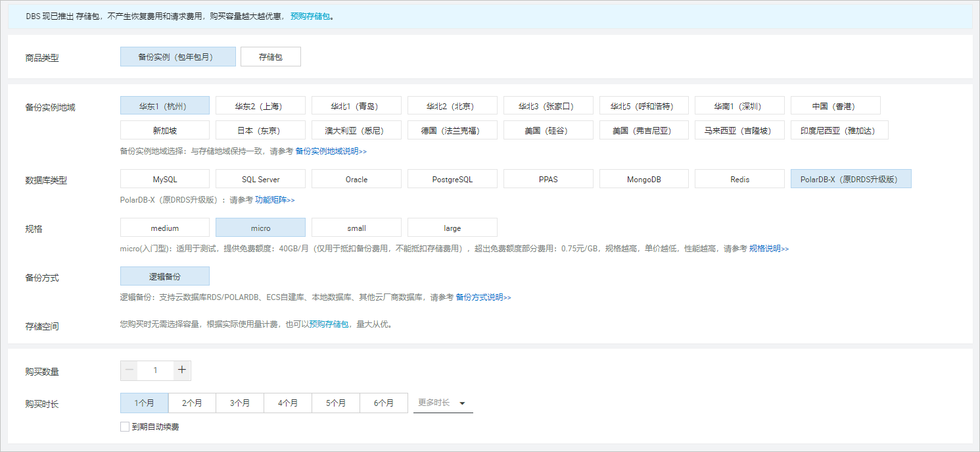This screenshot has height=452, width=980.
Task: Set purchase duration to 5个月
Action: pos(336,403)
